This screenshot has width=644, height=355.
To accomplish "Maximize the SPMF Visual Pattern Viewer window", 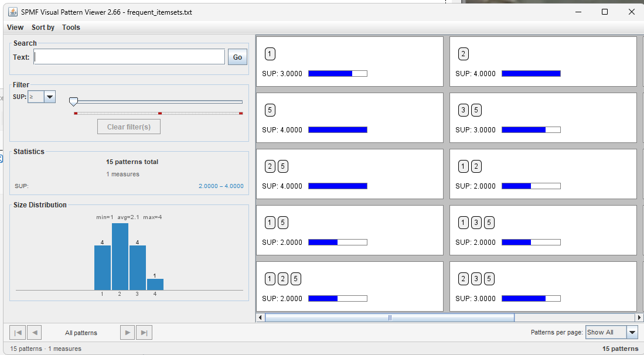I will coord(605,12).
